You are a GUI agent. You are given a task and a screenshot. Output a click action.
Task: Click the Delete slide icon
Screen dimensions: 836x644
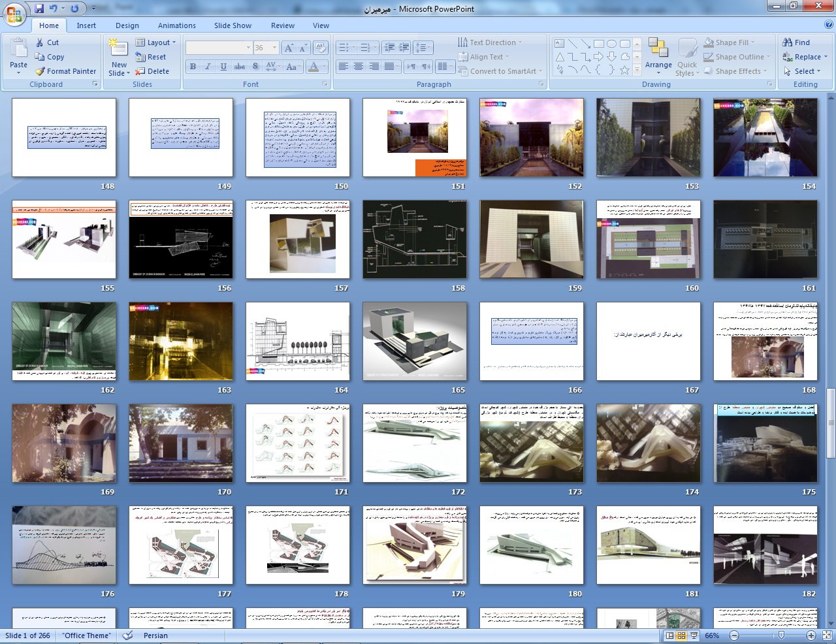tap(140, 71)
